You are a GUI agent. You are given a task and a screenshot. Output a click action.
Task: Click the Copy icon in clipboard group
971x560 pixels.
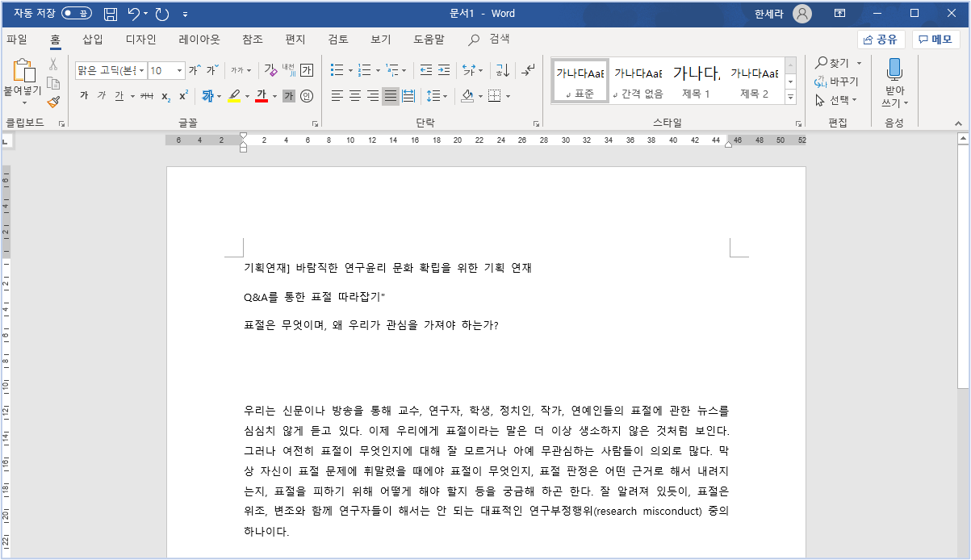[x=53, y=83]
